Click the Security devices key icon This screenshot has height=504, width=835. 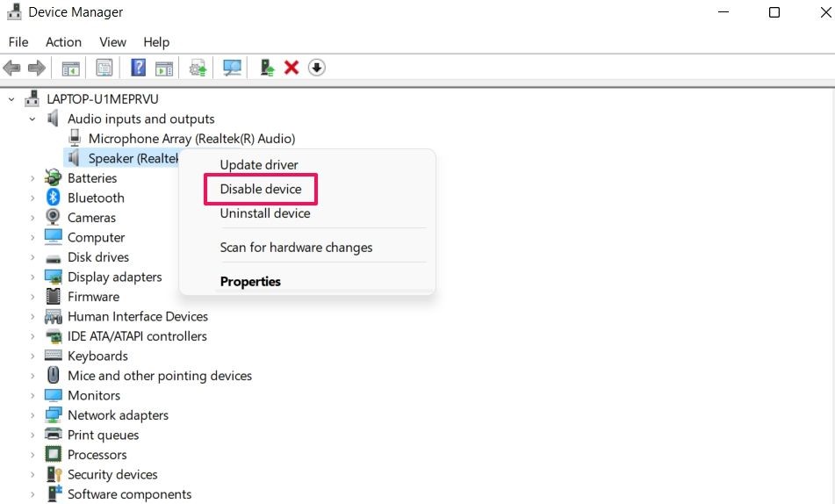54,473
